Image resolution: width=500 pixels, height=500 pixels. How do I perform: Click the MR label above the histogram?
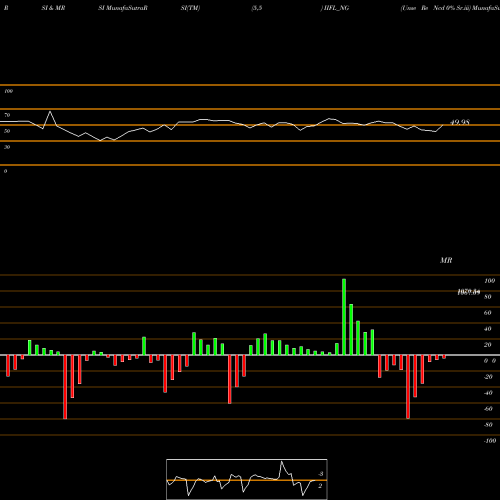tap(446, 260)
